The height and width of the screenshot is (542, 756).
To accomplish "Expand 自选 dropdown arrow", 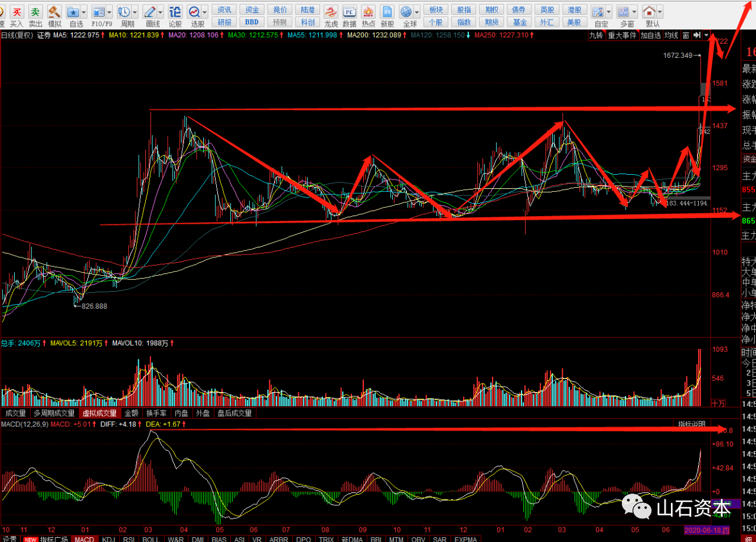I will pyautogui.click(x=83, y=12).
